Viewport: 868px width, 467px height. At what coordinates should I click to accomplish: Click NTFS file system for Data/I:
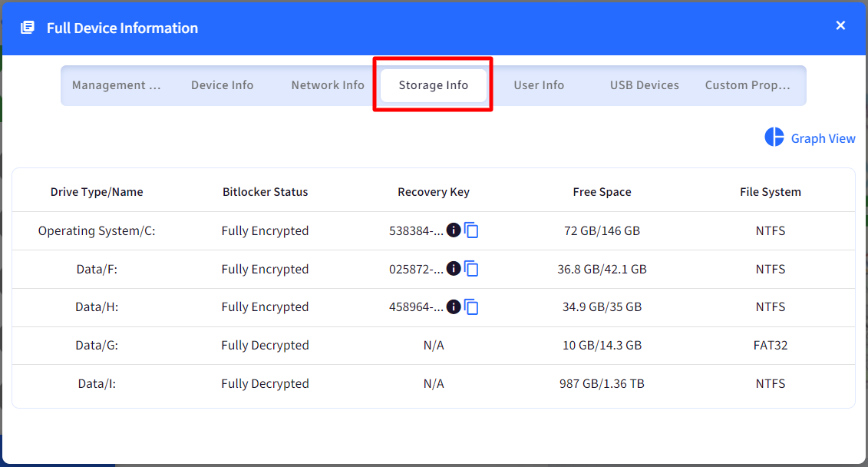770,383
